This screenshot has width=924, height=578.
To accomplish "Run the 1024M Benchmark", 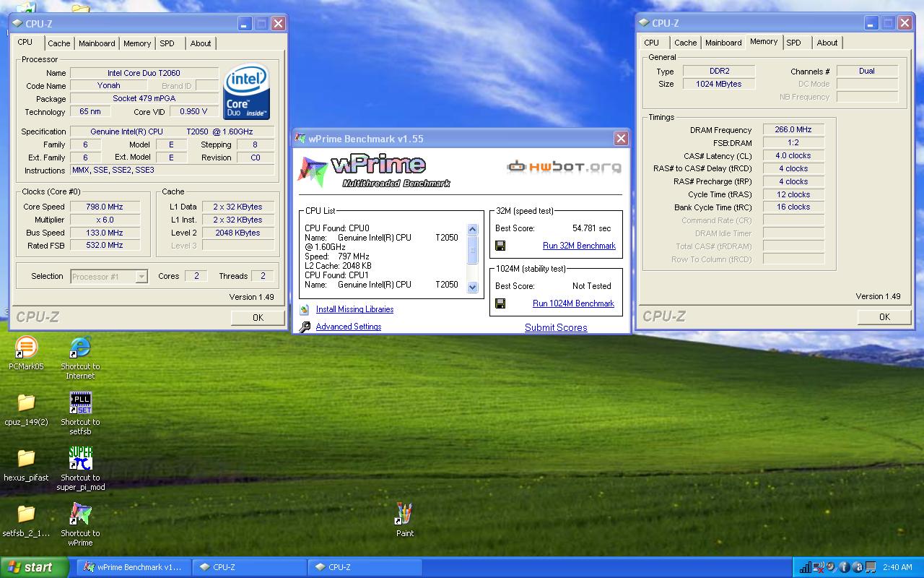I will click(573, 303).
